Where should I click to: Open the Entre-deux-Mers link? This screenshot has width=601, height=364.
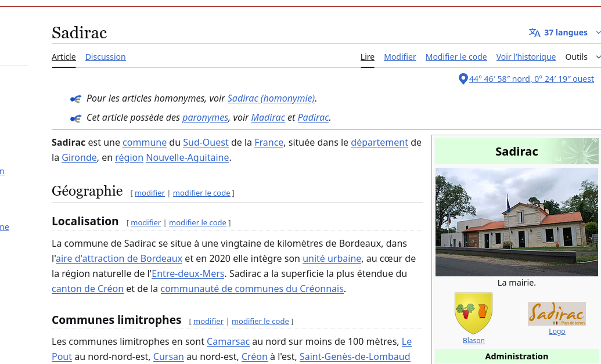coord(188,273)
